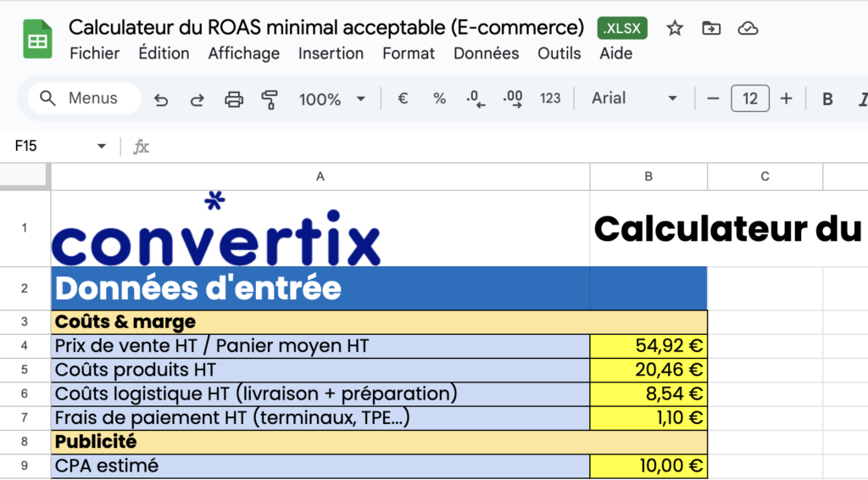
Task: Print the spreadsheet using the printer icon
Action: 234,99
